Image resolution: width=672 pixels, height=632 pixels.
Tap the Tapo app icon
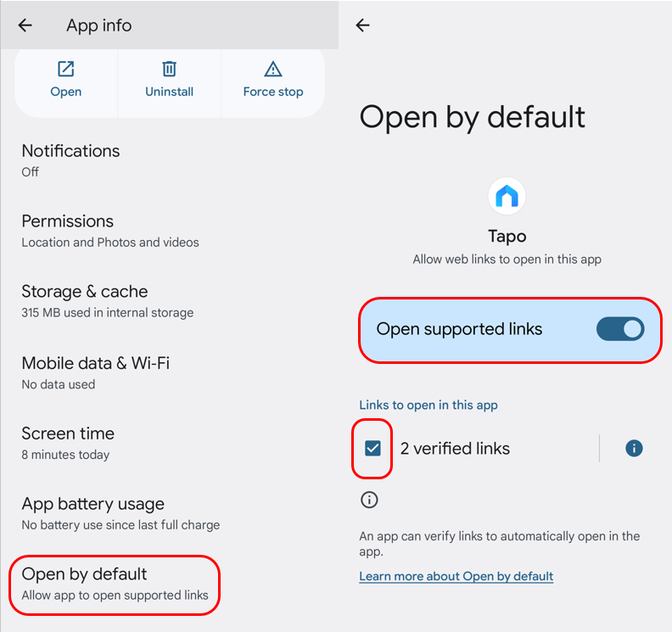pyautogui.click(x=507, y=196)
